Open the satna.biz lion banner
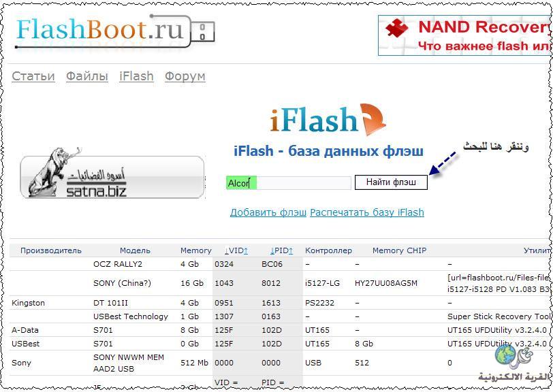Screen dimensions: 553x392 [112, 174]
